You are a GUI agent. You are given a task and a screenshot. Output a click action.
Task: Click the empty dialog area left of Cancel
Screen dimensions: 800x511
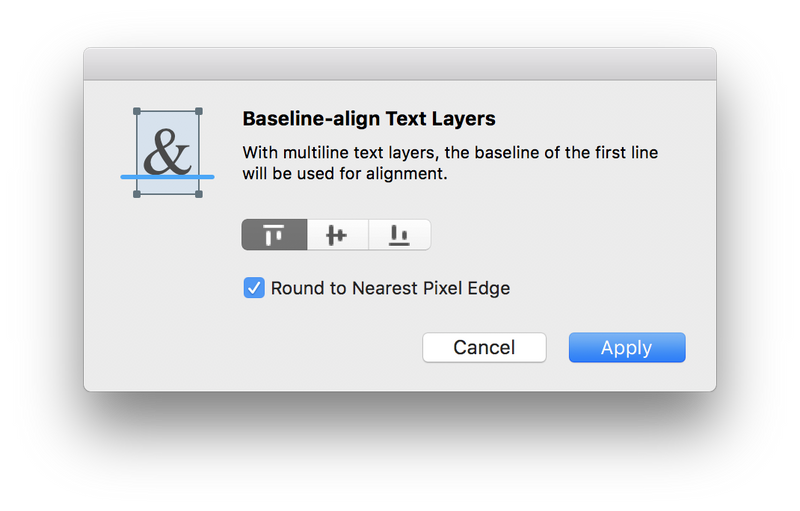click(x=306, y=348)
